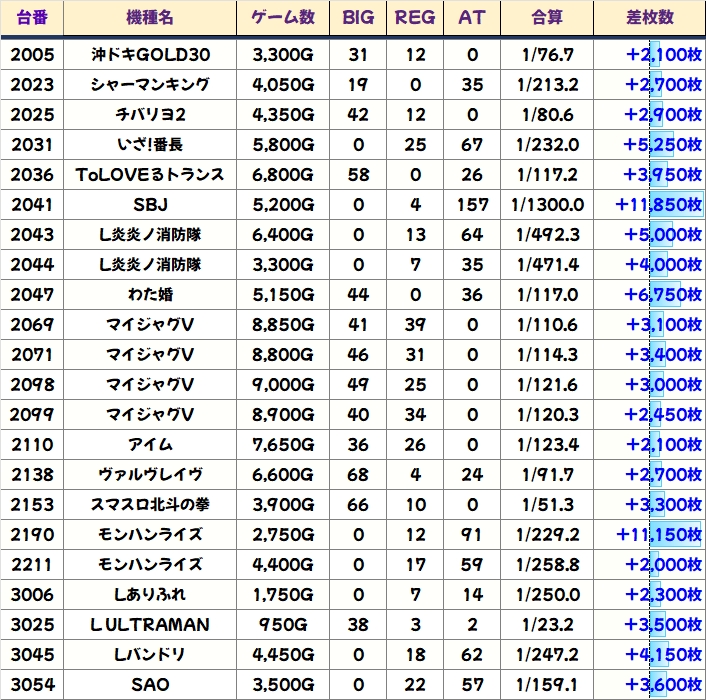Click the ゲーム数 column header

[283, 18]
